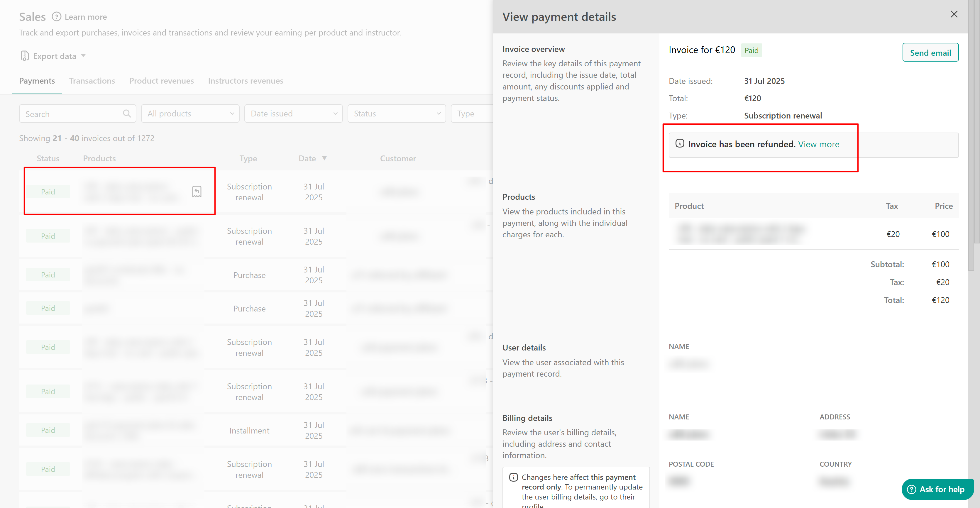Click the info icon in billing changes note
980x508 pixels.
coord(513,477)
